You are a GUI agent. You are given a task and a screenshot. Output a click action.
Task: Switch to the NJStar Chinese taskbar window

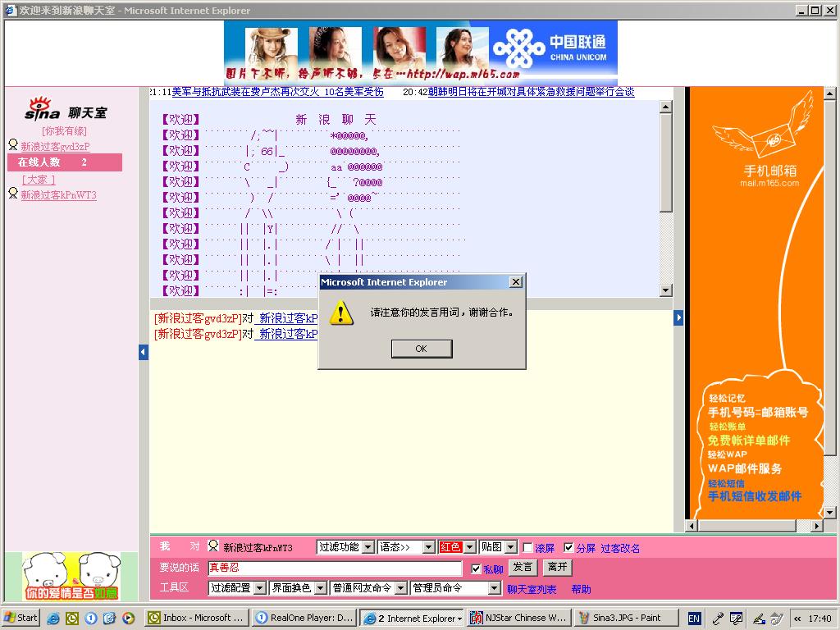(x=518, y=619)
